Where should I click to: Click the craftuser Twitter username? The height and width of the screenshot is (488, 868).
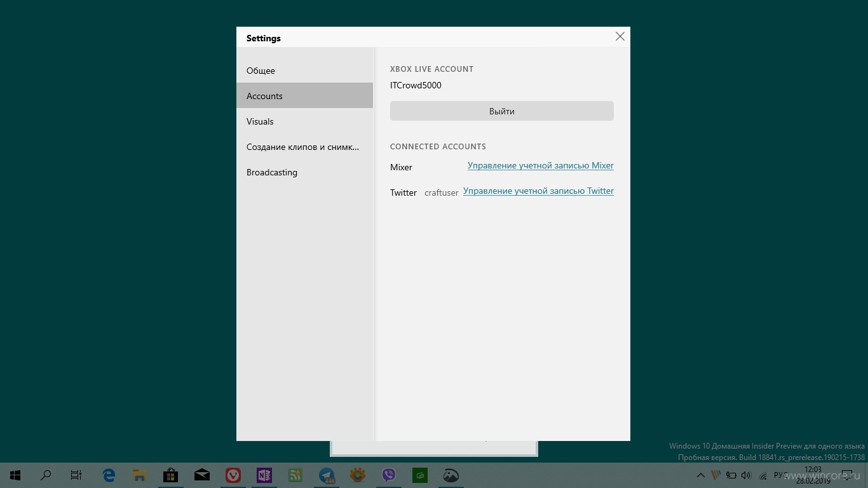point(441,193)
